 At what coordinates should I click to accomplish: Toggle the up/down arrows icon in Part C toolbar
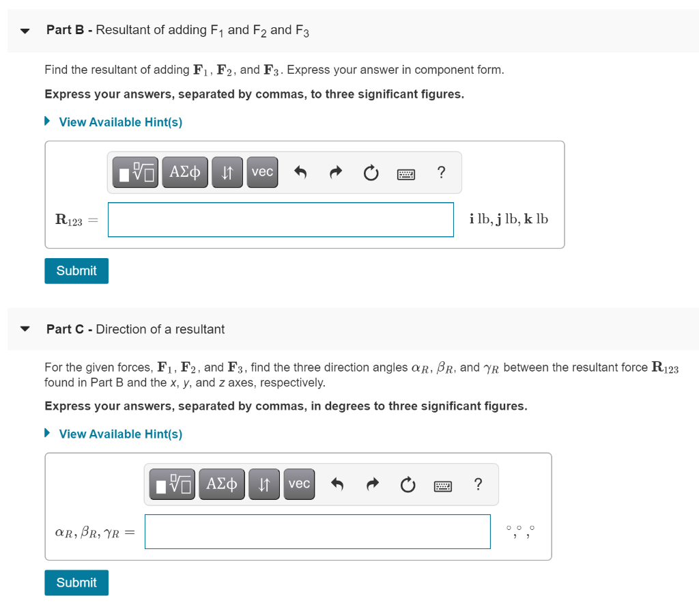[263, 484]
